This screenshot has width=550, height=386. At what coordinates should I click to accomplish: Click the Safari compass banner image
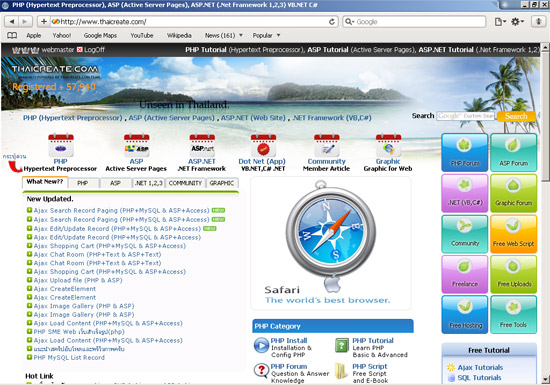(331, 243)
